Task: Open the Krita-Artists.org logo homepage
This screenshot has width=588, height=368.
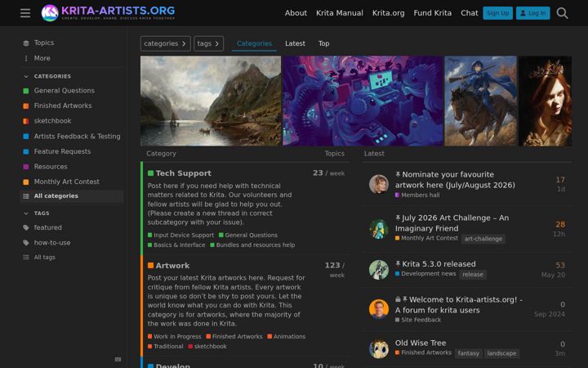Action: 108,13
